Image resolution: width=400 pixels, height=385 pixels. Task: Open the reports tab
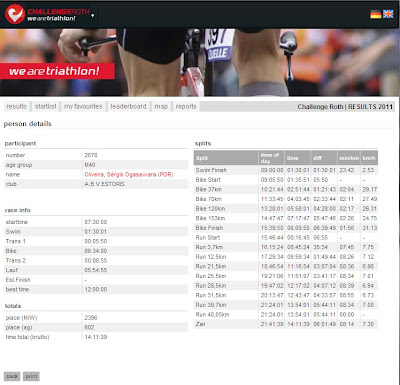pyautogui.click(x=186, y=106)
